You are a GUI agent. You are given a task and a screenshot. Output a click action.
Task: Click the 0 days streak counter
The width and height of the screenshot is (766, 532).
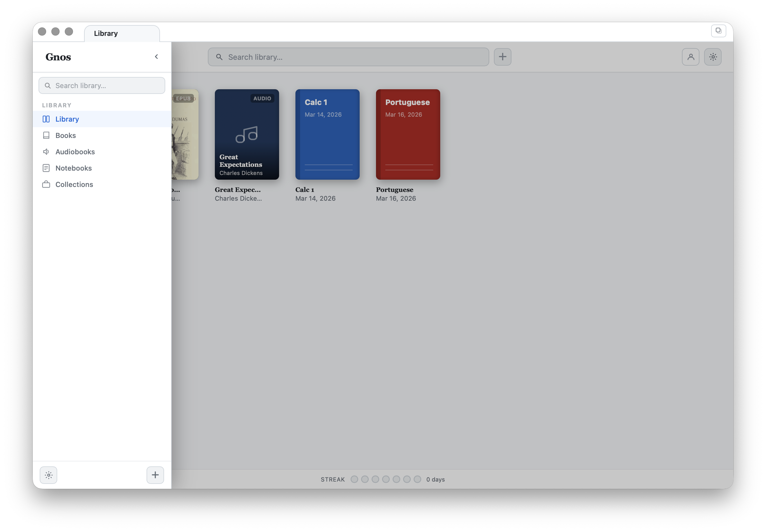[x=435, y=479]
